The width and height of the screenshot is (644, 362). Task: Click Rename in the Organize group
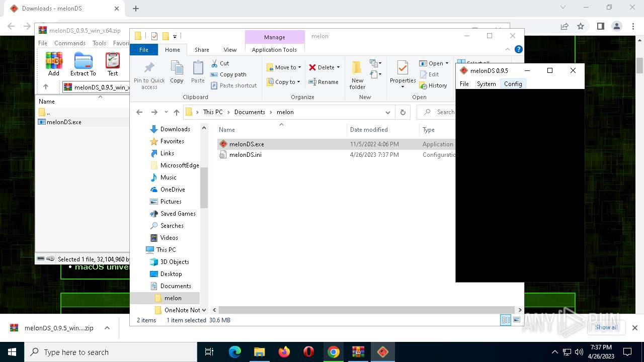pos(324,82)
